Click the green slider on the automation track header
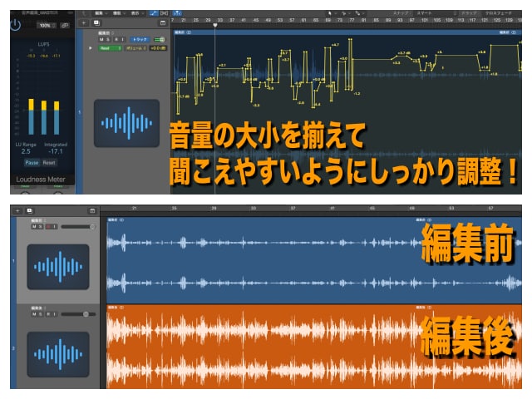532x399 pixels. pos(160,40)
